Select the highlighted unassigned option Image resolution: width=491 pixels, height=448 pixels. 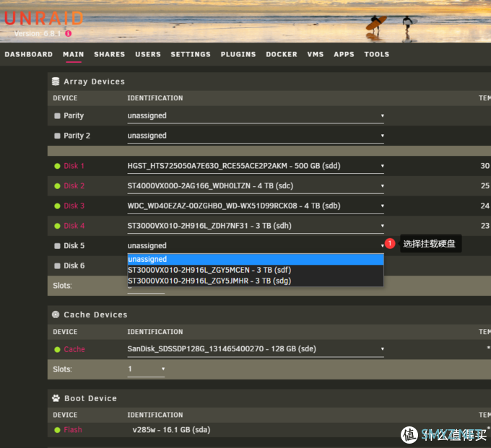click(x=256, y=260)
